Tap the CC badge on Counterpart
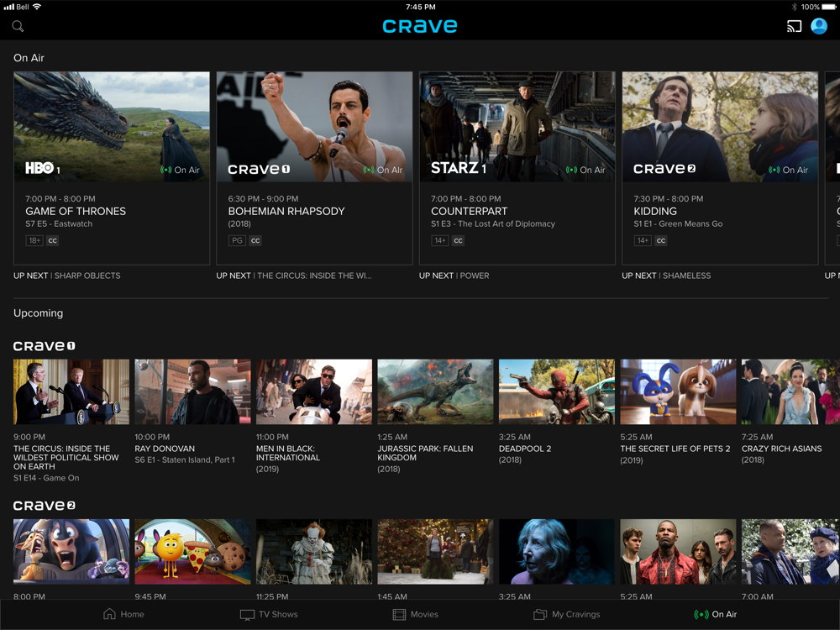Viewport: 840px width, 630px height. pos(458,240)
